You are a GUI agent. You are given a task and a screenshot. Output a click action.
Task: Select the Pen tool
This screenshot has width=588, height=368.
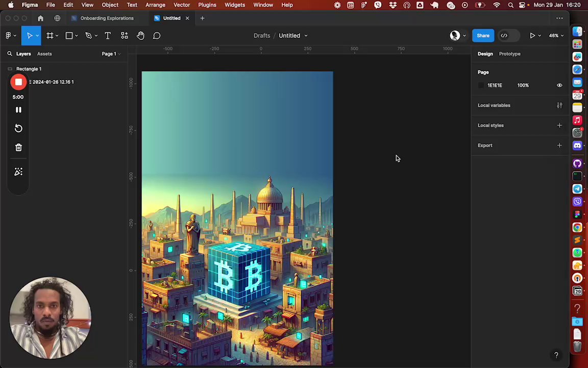pos(88,36)
